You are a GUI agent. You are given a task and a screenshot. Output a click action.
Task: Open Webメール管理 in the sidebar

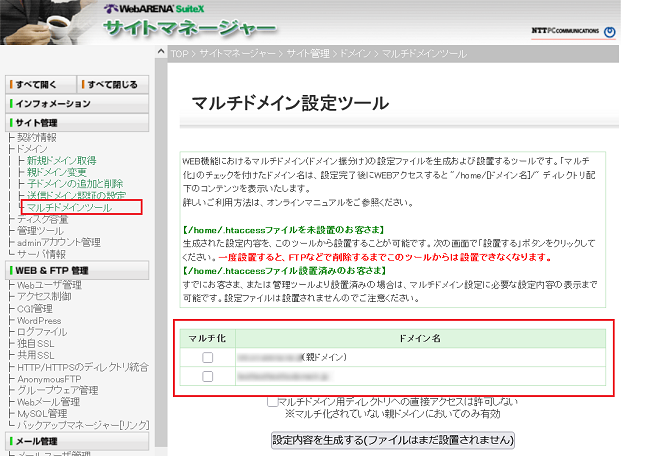tap(49, 402)
